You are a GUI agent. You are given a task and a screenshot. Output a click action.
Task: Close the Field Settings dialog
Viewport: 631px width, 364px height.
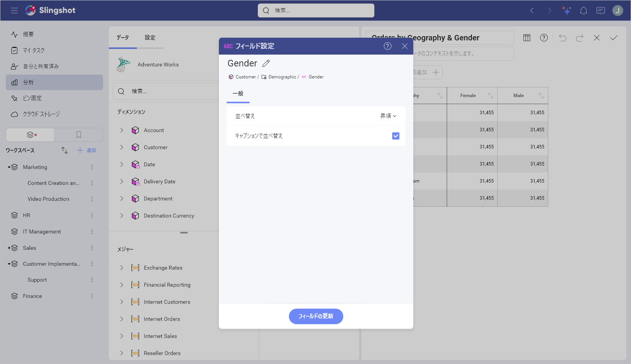click(405, 46)
